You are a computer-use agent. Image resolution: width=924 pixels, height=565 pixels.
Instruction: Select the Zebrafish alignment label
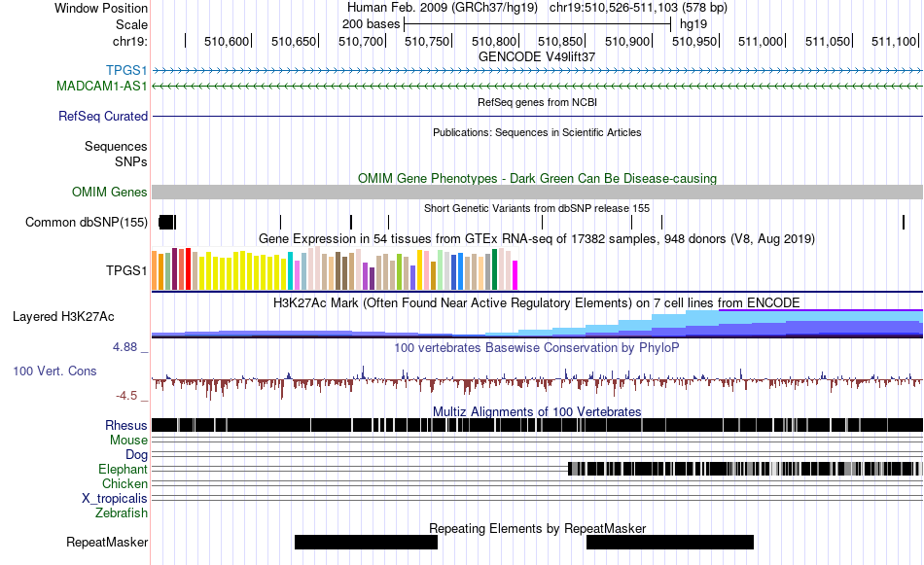(122, 513)
